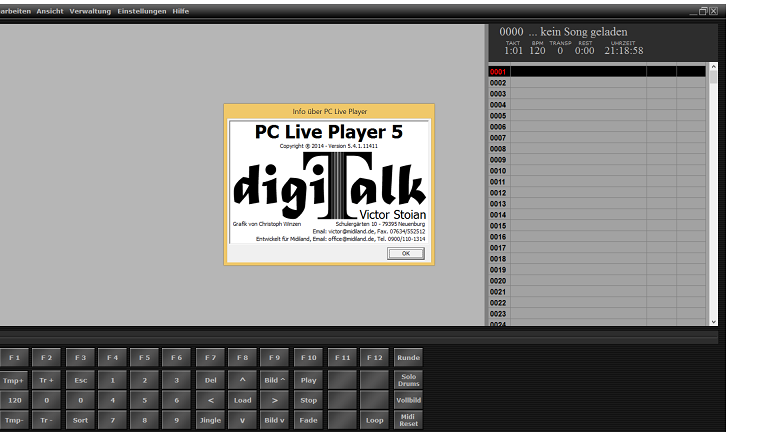
Task: Click the Jingle button
Action: coord(210,420)
